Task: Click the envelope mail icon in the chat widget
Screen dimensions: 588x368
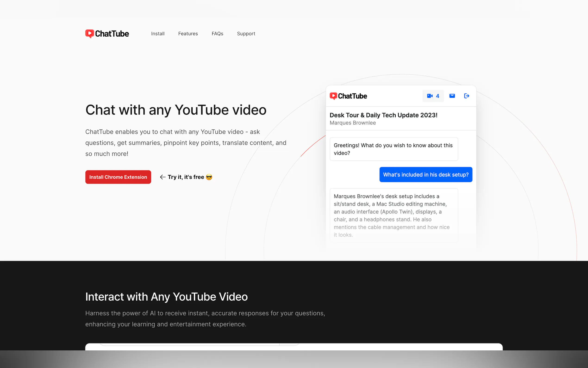Action: (x=452, y=96)
